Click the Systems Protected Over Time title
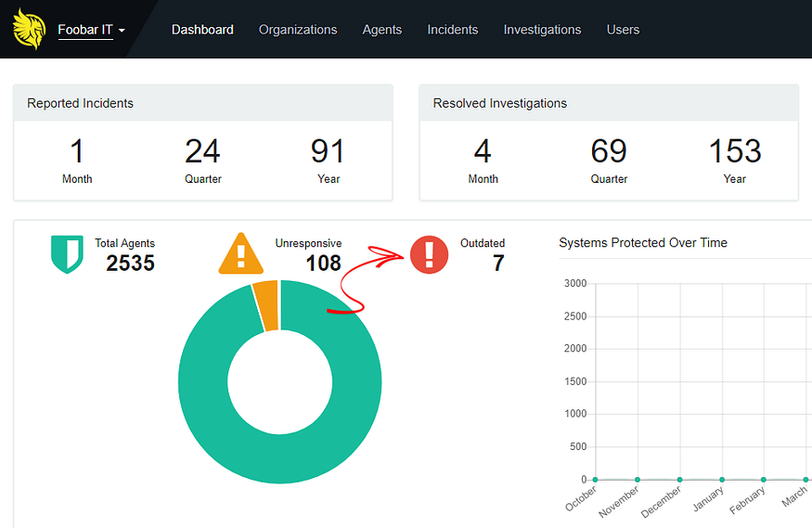The width and height of the screenshot is (812, 528). [643, 243]
